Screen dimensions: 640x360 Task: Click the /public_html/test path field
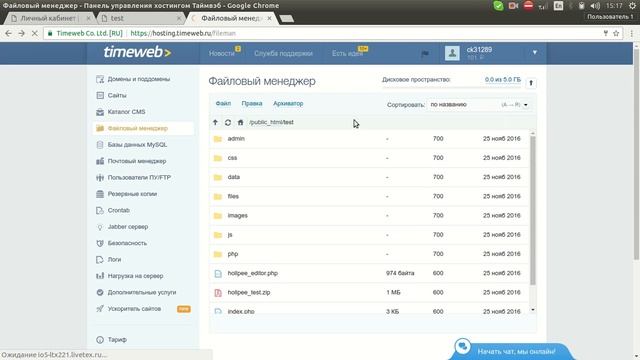point(271,122)
